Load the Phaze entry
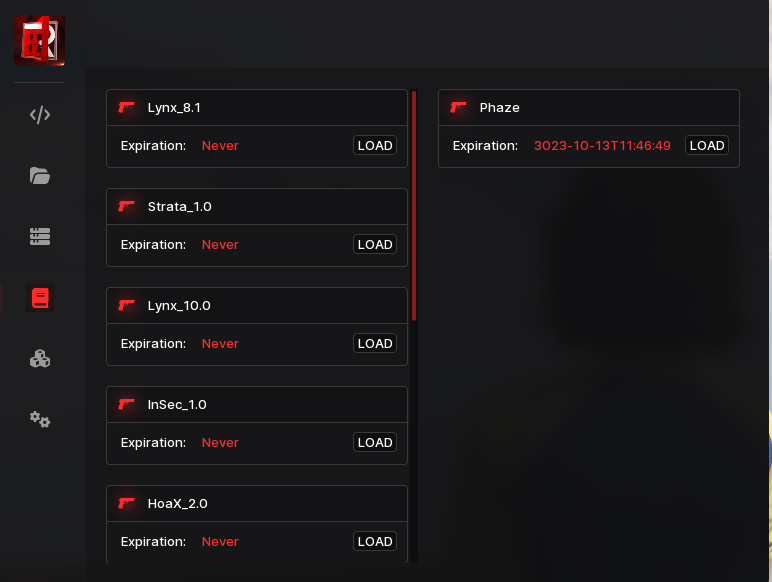 (x=707, y=145)
